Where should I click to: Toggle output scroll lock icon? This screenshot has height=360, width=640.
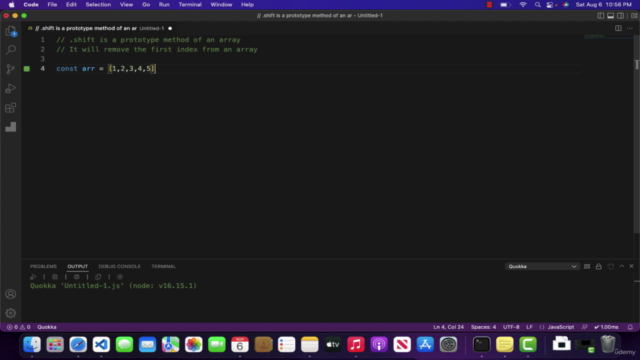599,267
